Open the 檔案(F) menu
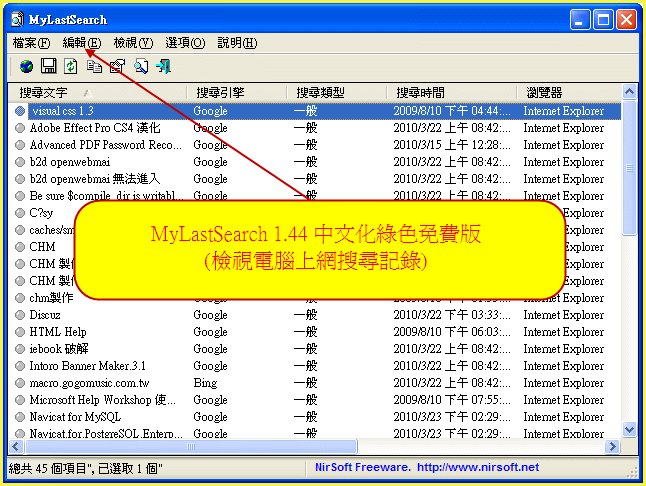646x486 pixels. tap(31, 43)
